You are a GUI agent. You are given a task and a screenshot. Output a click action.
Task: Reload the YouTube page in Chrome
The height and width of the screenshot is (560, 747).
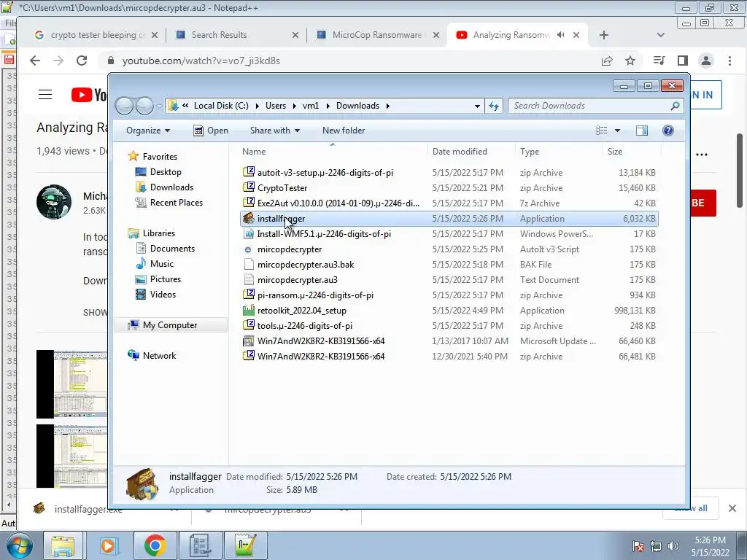(82, 61)
